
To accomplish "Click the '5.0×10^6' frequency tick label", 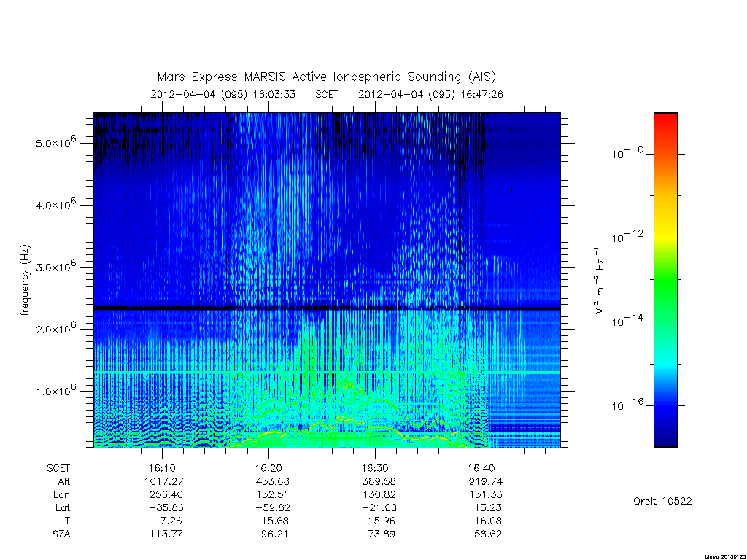I will click(56, 141).
